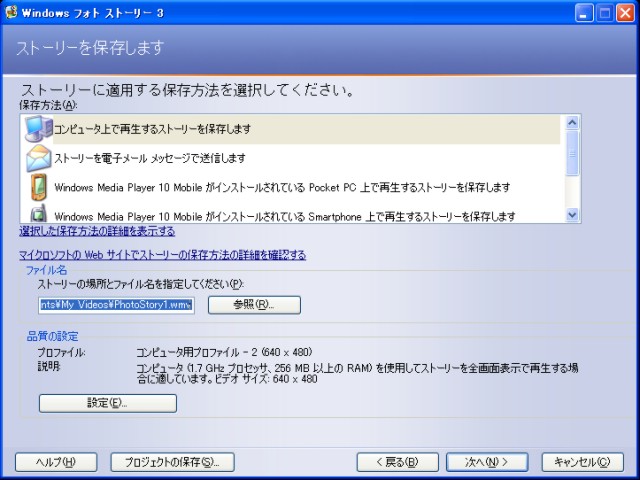640x480 pixels.
Task: Click the envelope icon for e-mail sending
Action: [x=39, y=158]
